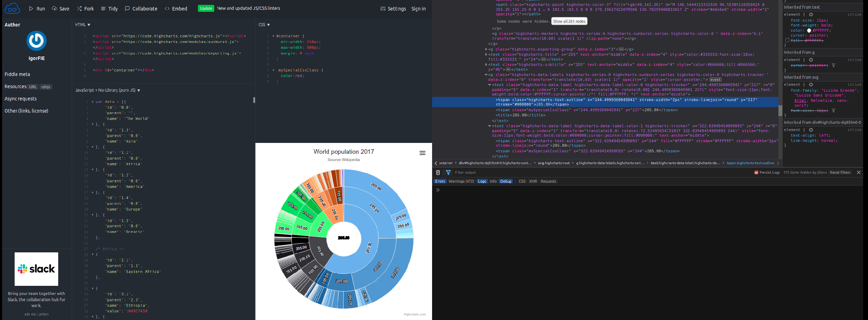Click the gear icon in the inline element rule
Viewport: 868px width, 320px height.
811,14
